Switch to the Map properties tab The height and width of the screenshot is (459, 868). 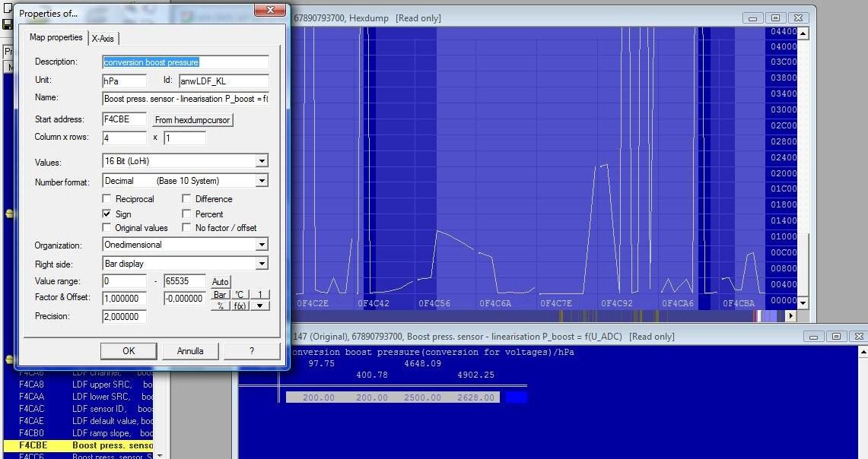tap(56, 37)
